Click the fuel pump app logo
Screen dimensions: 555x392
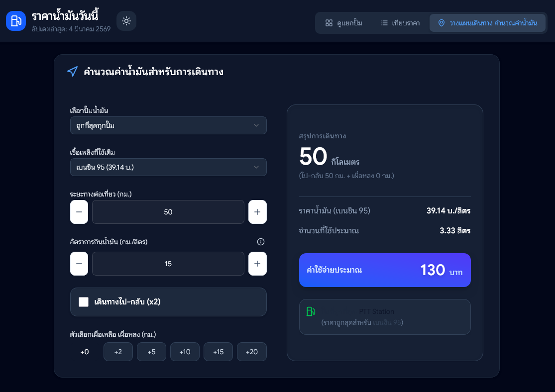point(16,21)
